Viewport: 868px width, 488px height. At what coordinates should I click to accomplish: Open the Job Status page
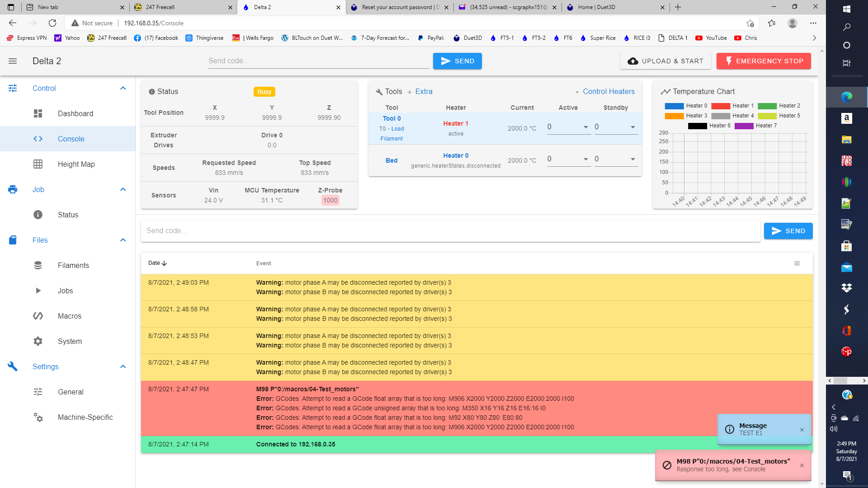click(68, 215)
